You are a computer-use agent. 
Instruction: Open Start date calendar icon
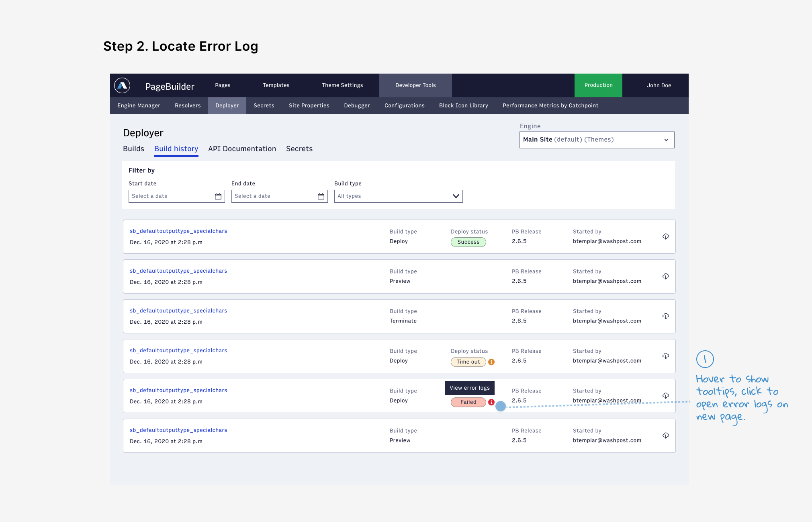218,196
